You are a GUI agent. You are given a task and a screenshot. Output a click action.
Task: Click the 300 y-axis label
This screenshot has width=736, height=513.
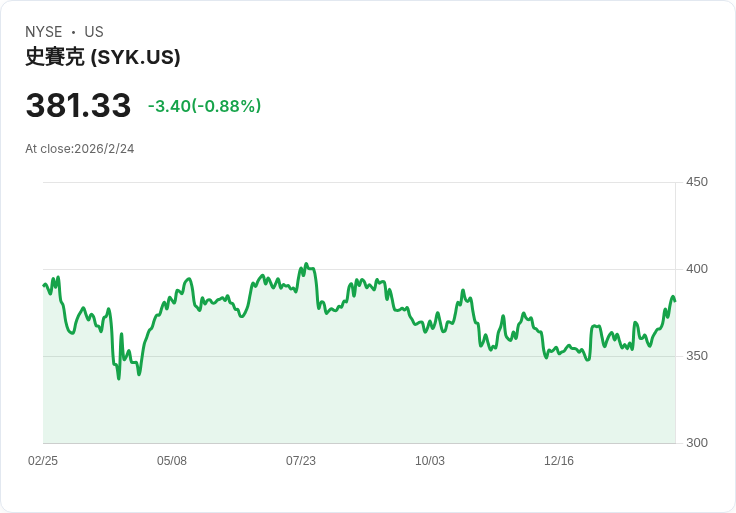tap(697, 443)
